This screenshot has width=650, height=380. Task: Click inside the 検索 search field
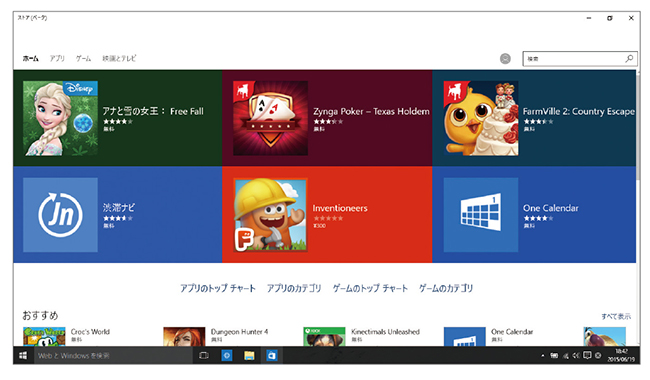(580, 58)
